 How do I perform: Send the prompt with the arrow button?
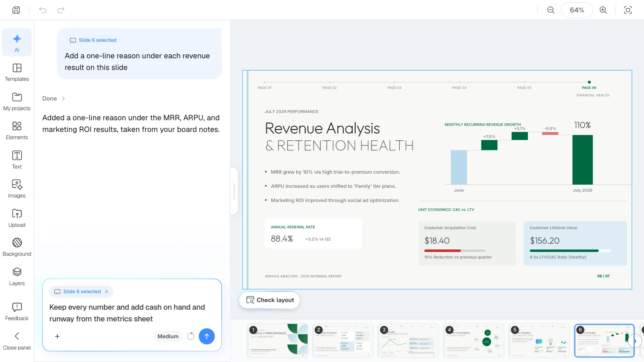pos(206,336)
